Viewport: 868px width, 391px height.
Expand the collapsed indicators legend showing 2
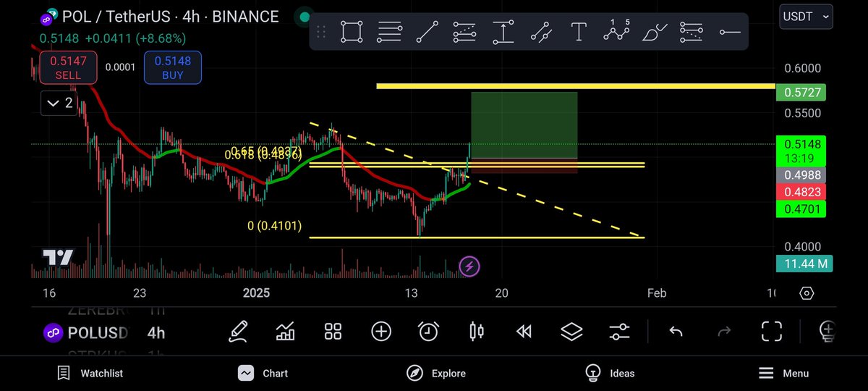59,103
